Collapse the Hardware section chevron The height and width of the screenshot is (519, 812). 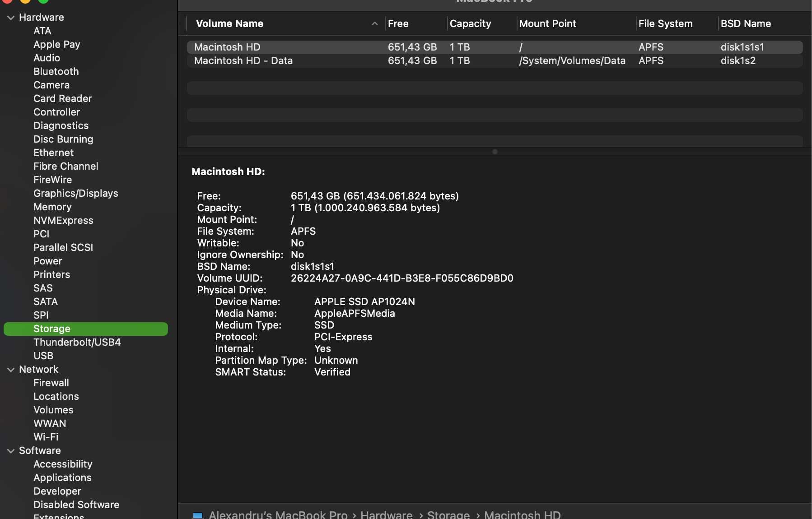(11, 18)
